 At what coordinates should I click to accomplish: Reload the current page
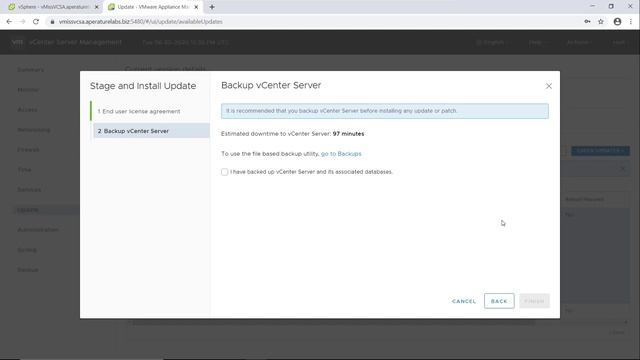click(x=36, y=22)
